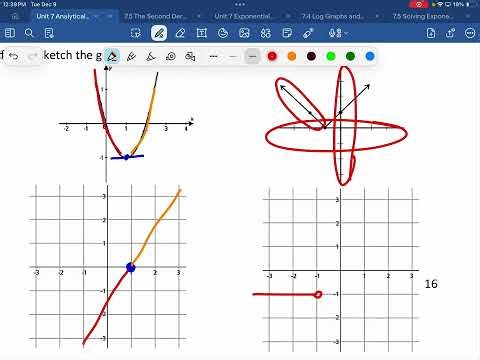Switch to Unit 7 Exponential tab
This screenshot has width=480, height=360.
(244, 16)
